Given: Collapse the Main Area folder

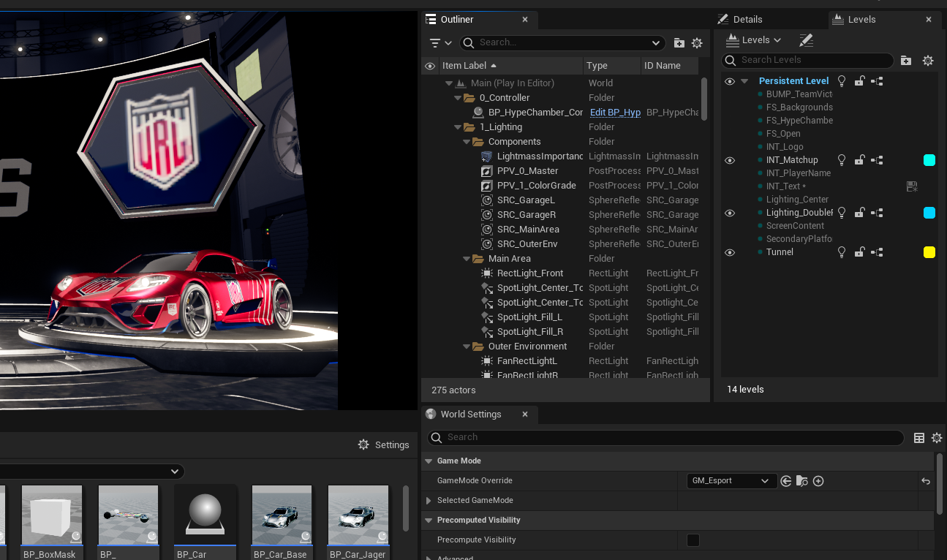Looking at the screenshot, I should pos(467,259).
